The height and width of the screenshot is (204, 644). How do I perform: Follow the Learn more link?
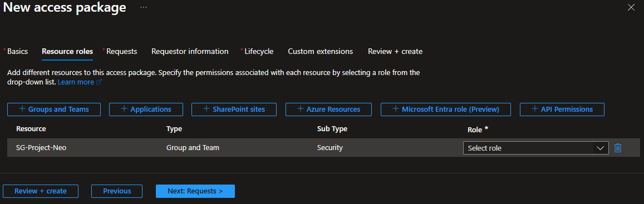tap(80, 82)
